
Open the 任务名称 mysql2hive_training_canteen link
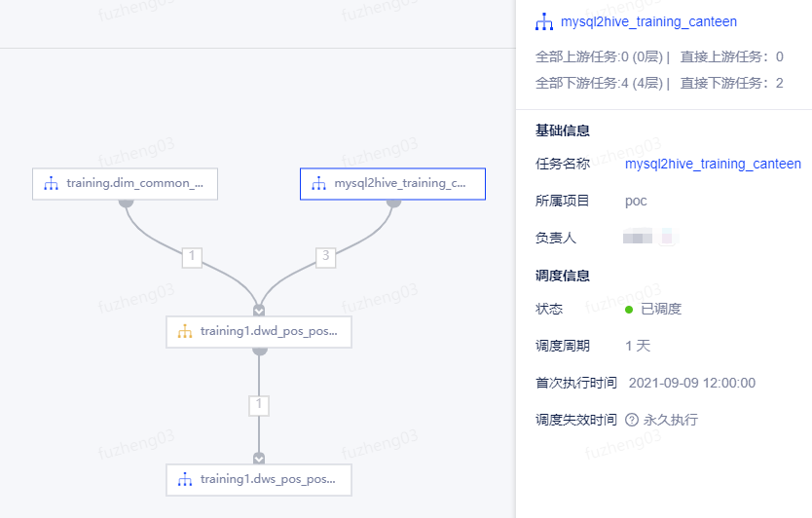pos(713,165)
